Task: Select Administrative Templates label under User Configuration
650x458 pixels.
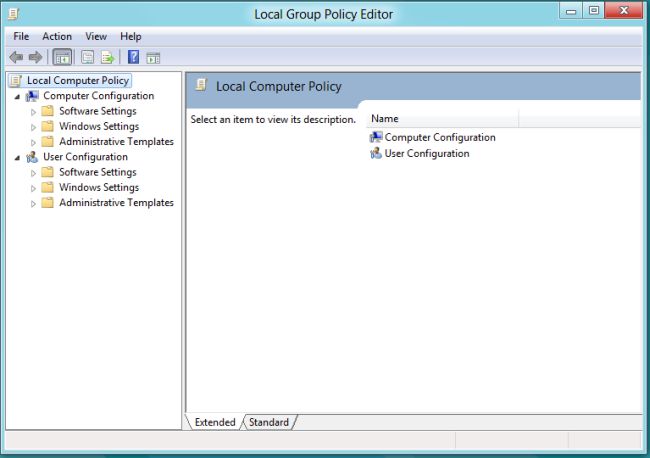Action: point(116,203)
